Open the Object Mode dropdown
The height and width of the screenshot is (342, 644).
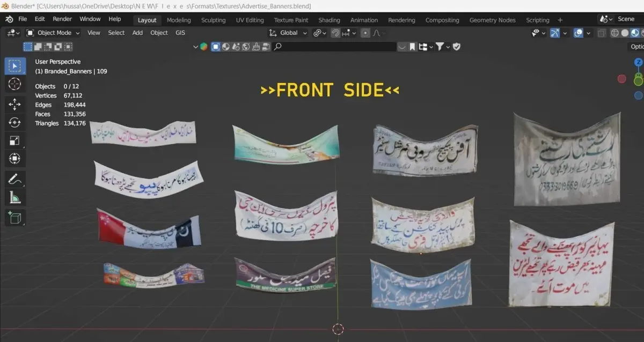point(53,33)
